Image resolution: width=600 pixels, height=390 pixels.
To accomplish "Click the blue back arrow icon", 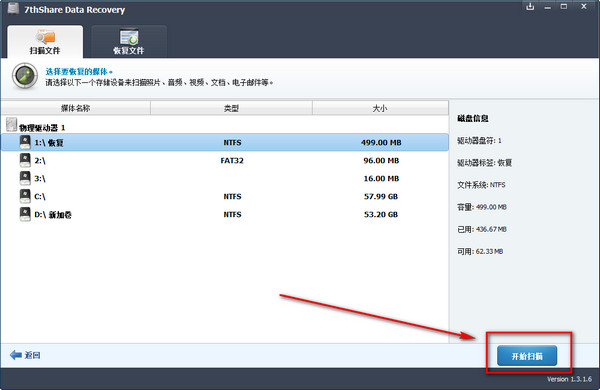I will 16,355.
